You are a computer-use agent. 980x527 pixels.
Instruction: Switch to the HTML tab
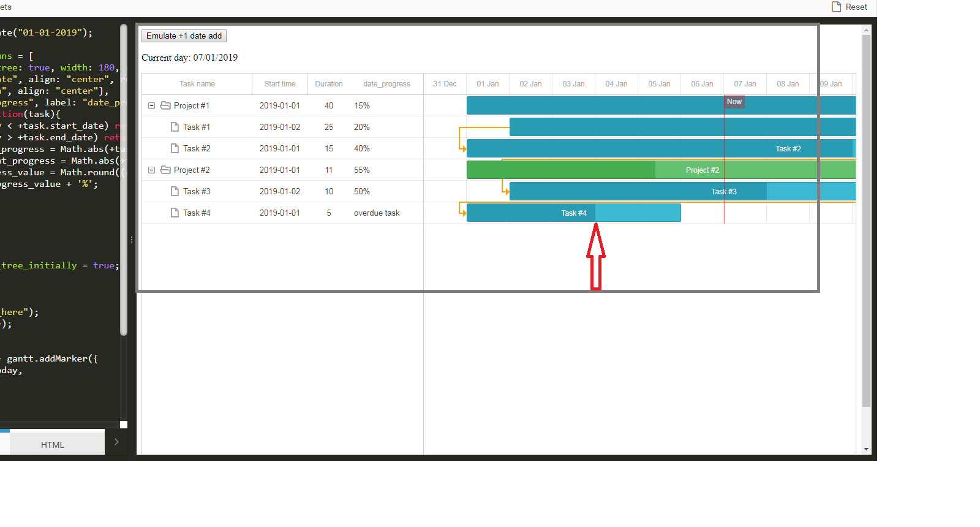click(x=53, y=445)
